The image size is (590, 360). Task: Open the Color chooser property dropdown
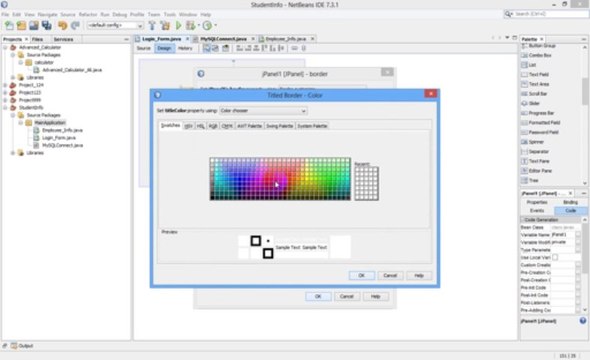[x=263, y=111]
